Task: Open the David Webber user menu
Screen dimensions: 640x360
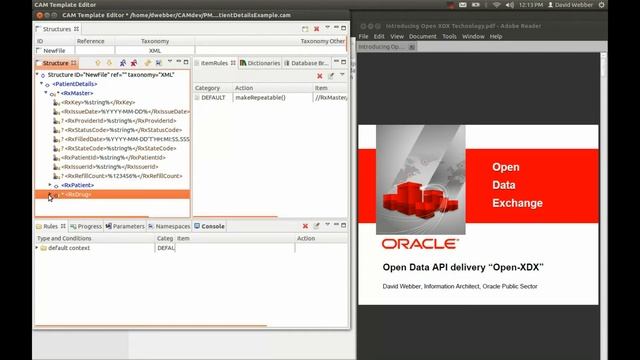Action: [570, 5]
